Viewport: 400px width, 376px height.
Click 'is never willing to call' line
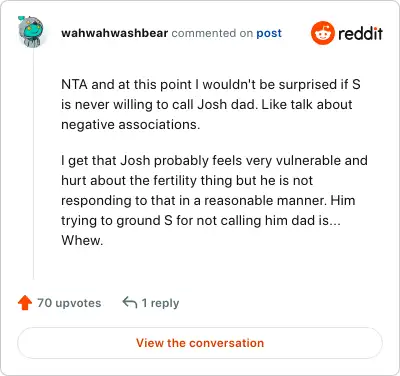(207, 104)
